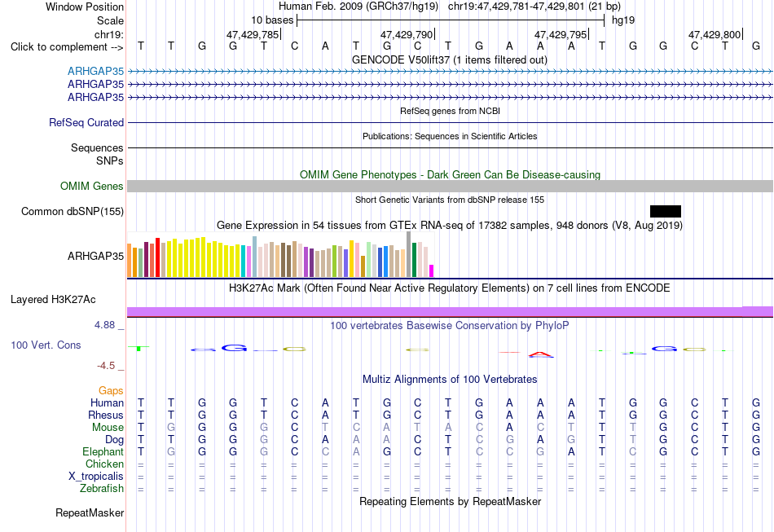Screen dimensions: 774x532
Task: Click the 4.88 PhyloP maximum value
Action: (104, 325)
